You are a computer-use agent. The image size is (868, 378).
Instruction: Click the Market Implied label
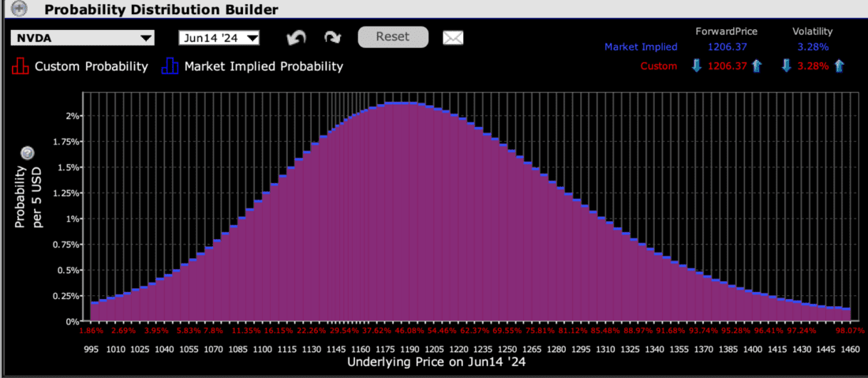point(641,47)
